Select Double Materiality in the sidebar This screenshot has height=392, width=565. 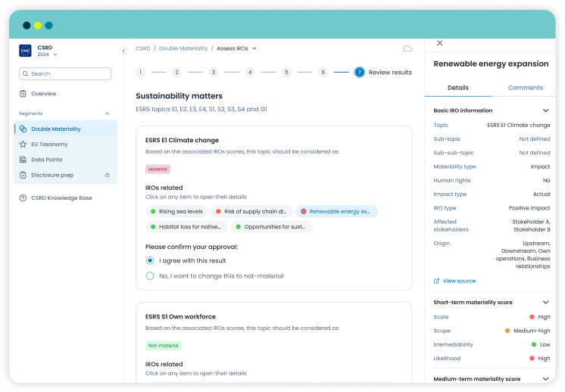click(65, 129)
